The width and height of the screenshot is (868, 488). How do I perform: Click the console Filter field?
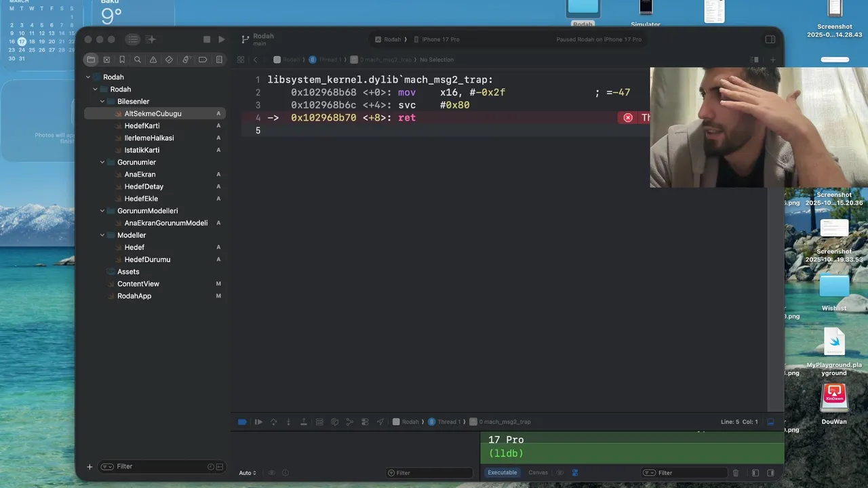684,473
